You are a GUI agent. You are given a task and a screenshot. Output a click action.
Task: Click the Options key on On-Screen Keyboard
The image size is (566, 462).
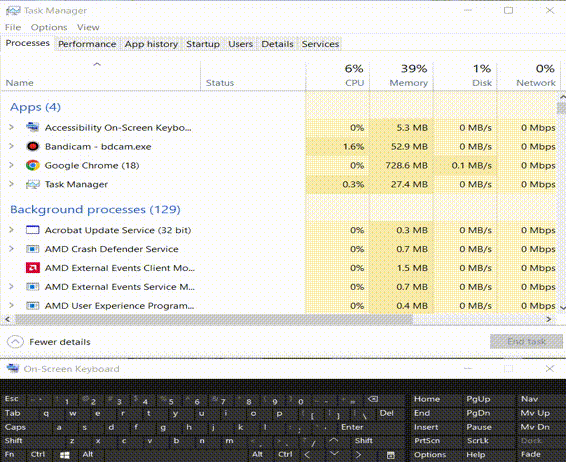[430, 455]
